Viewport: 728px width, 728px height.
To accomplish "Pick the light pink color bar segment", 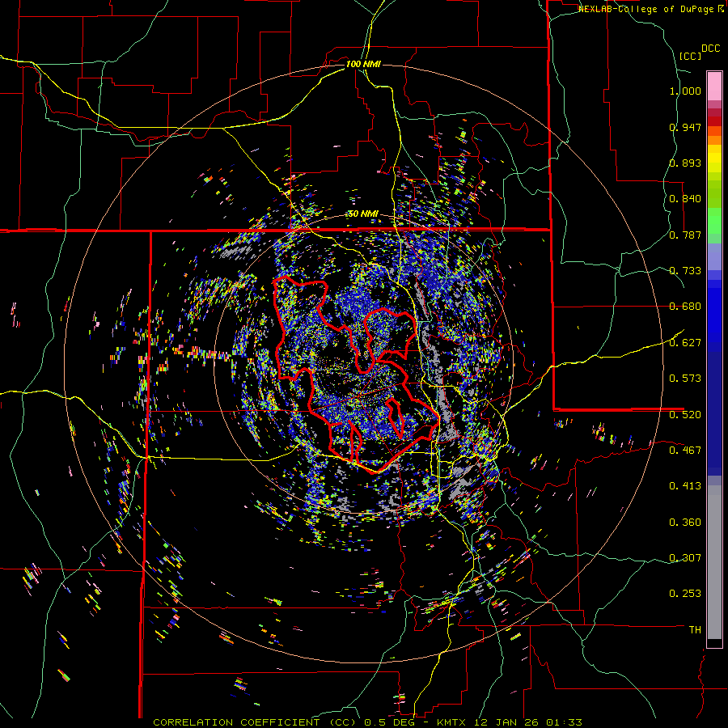I will click(x=714, y=87).
